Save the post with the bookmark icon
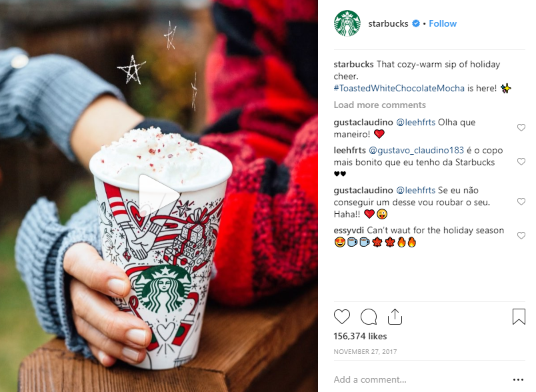This screenshot has height=392, width=536. tap(519, 317)
